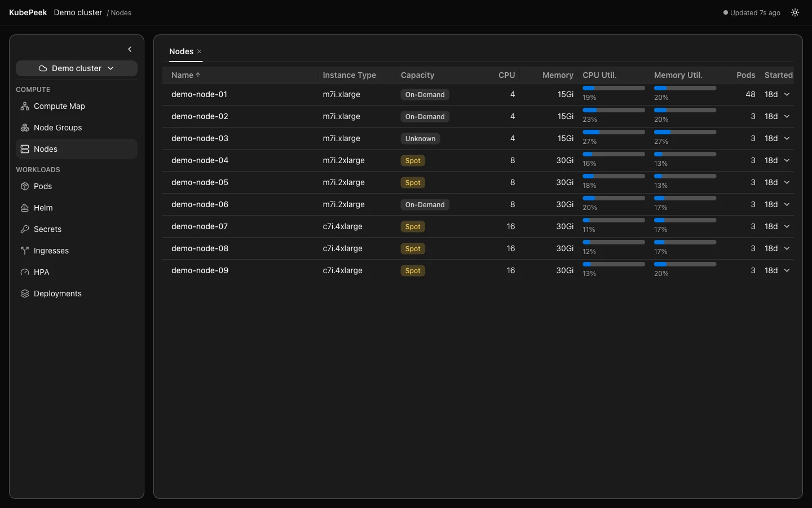Screen dimensions: 812x508
Task: Go to Pods in the sidebar
Action: [x=77, y=186]
